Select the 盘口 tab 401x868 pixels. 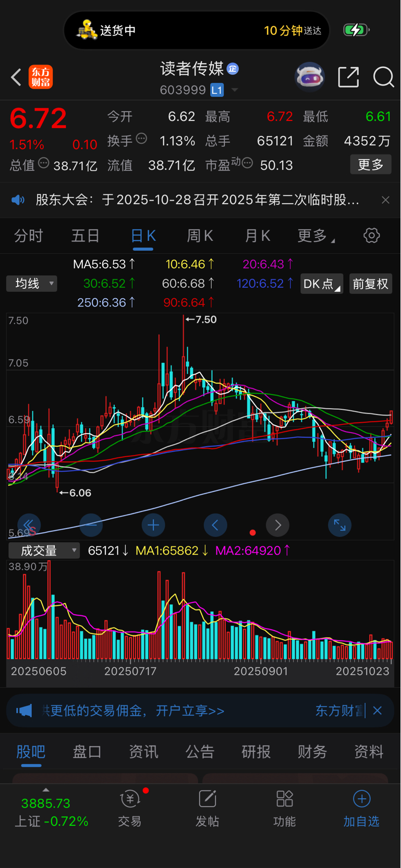(x=87, y=752)
